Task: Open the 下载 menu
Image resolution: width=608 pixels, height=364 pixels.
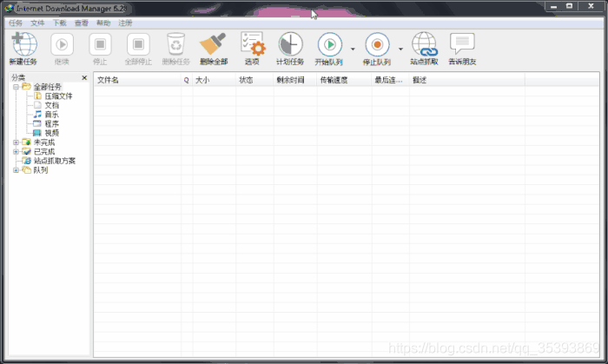Action: 59,23
